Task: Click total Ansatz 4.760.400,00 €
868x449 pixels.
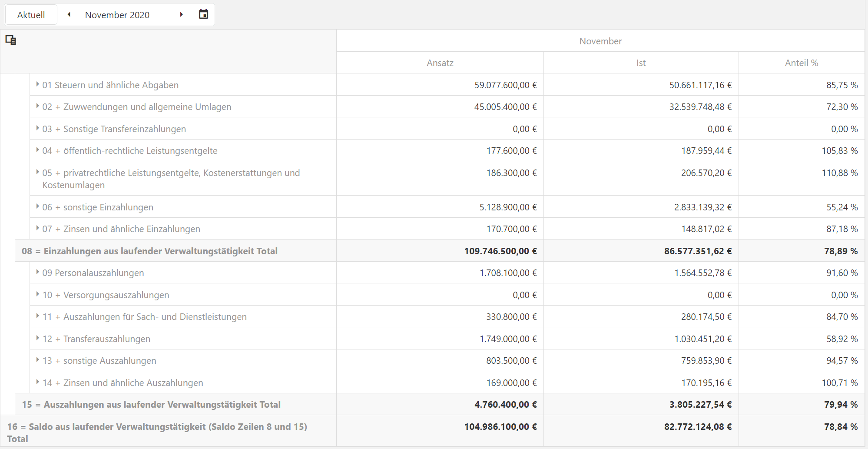Action: coord(506,404)
